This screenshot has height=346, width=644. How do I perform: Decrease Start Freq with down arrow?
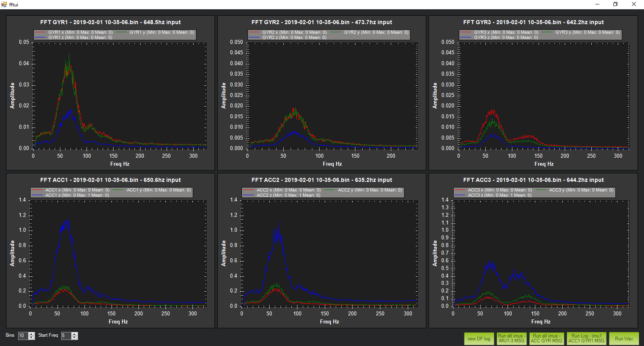[74, 338]
